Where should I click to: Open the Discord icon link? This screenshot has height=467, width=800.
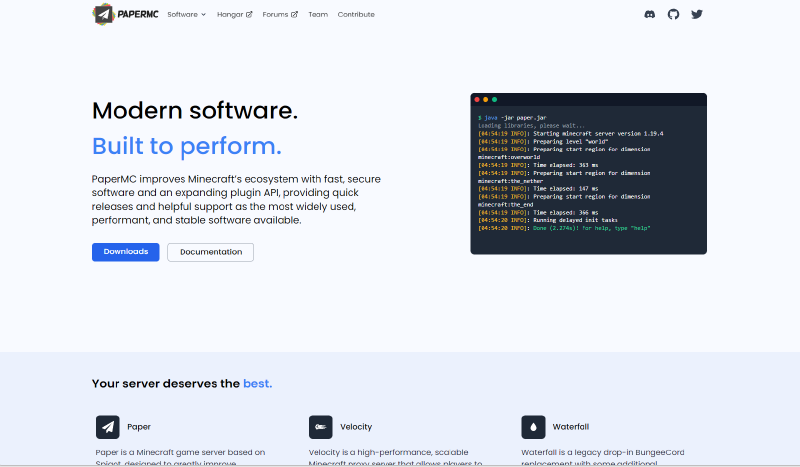pos(651,14)
